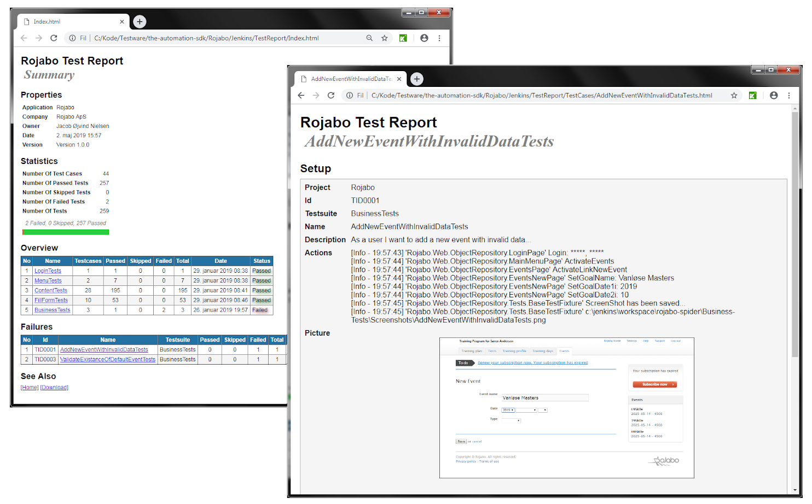
Task: Click back arrow in Index.html window
Action: click(x=24, y=38)
